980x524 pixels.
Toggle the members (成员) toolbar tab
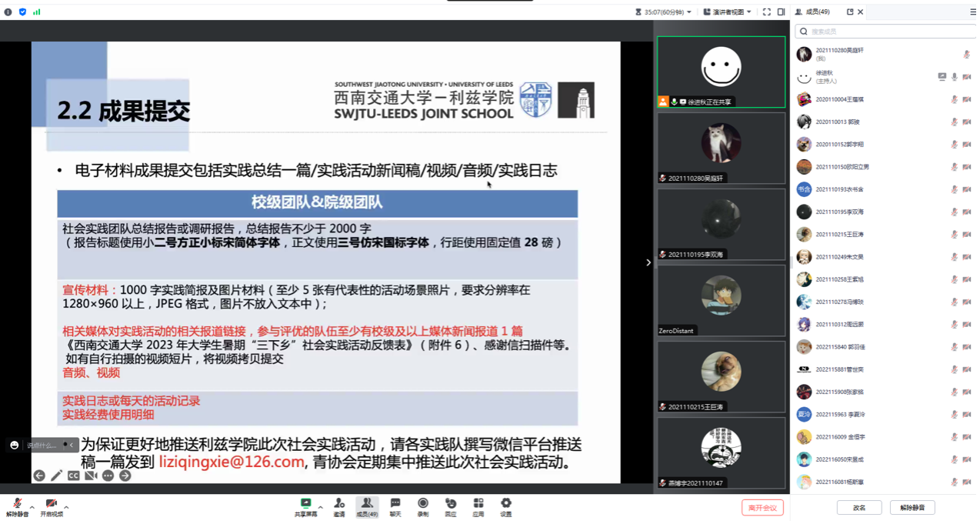click(x=367, y=506)
